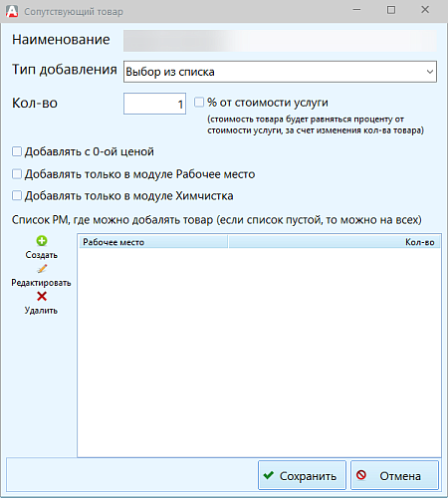
Task: Cancel with the Отмена button
Action: (395, 475)
